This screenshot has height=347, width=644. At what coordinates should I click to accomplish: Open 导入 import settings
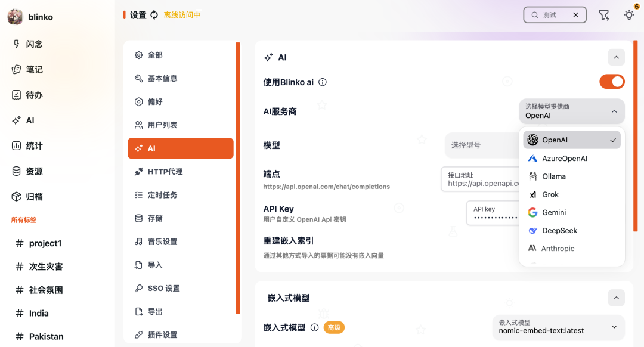tap(180, 265)
